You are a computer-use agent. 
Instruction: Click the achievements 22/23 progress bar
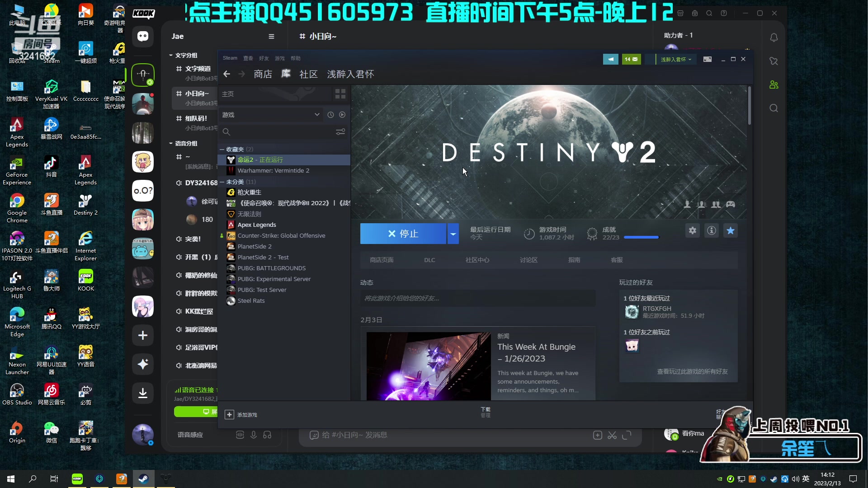(641, 237)
